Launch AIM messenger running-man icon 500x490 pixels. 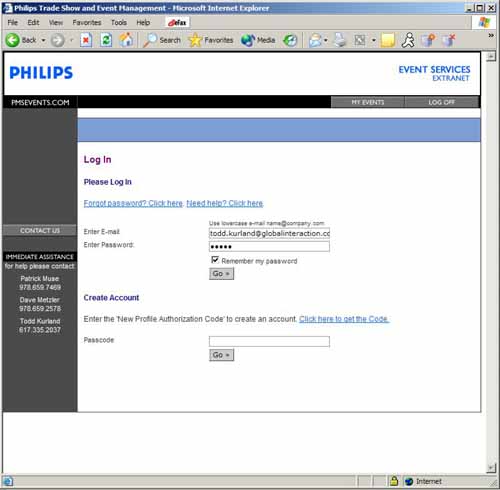(408, 40)
